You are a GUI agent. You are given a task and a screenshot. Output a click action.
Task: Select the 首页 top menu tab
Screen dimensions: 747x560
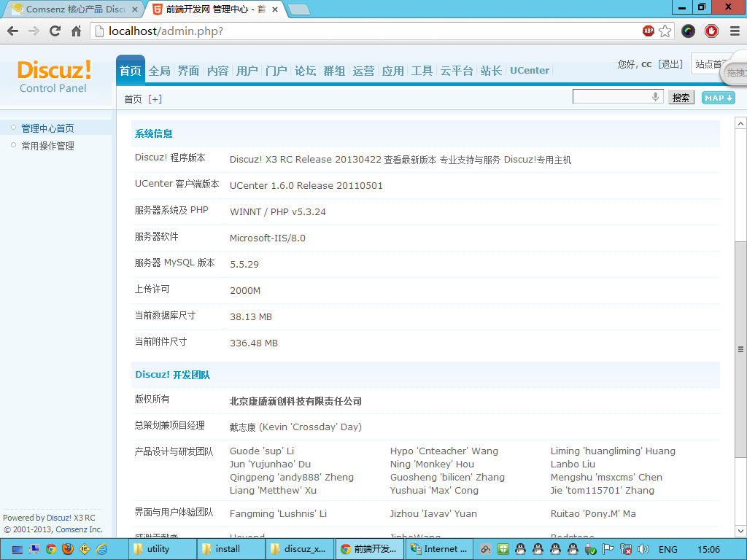[x=131, y=71]
